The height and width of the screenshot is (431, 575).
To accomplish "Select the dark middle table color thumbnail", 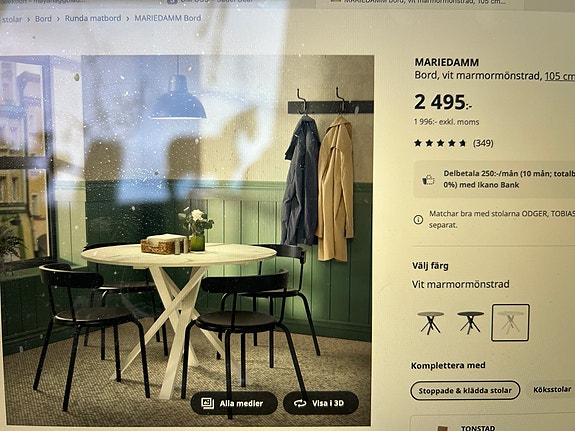I will point(470,322).
